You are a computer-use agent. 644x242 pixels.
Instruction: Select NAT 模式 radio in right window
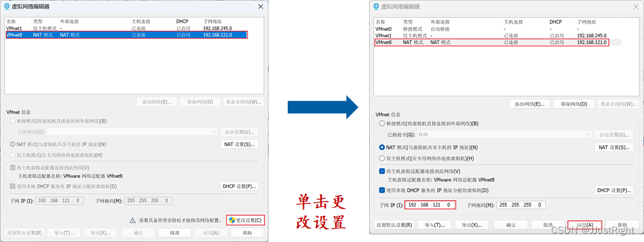tap(383, 147)
